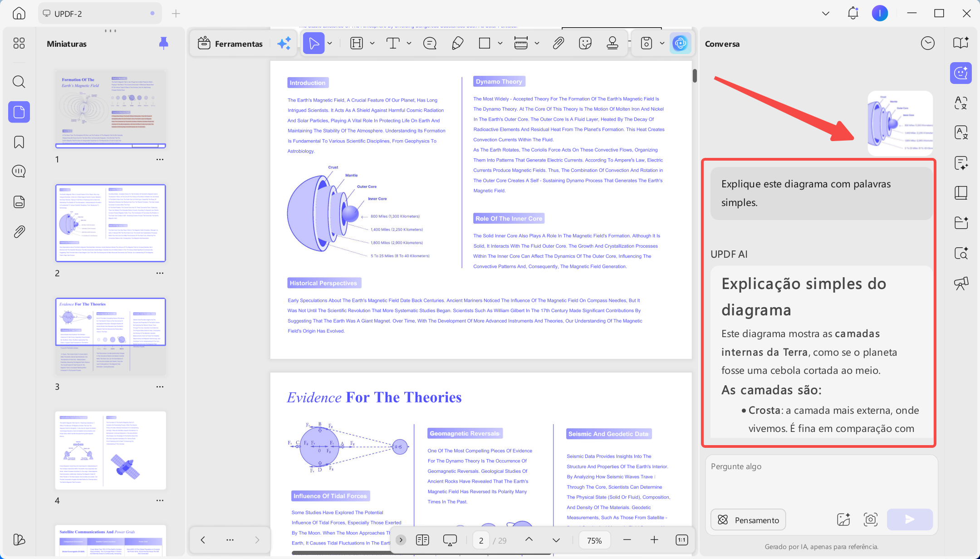
Task: Select the stamp tool icon
Action: tap(612, 44)
